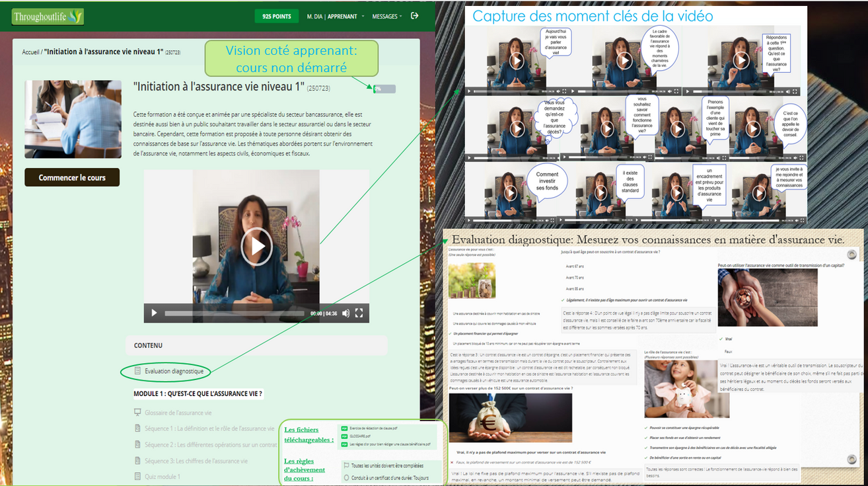Choose the 'Faux' answer in the transmission question
Viewport: 868px width, 486px height.
pos(728,352)
